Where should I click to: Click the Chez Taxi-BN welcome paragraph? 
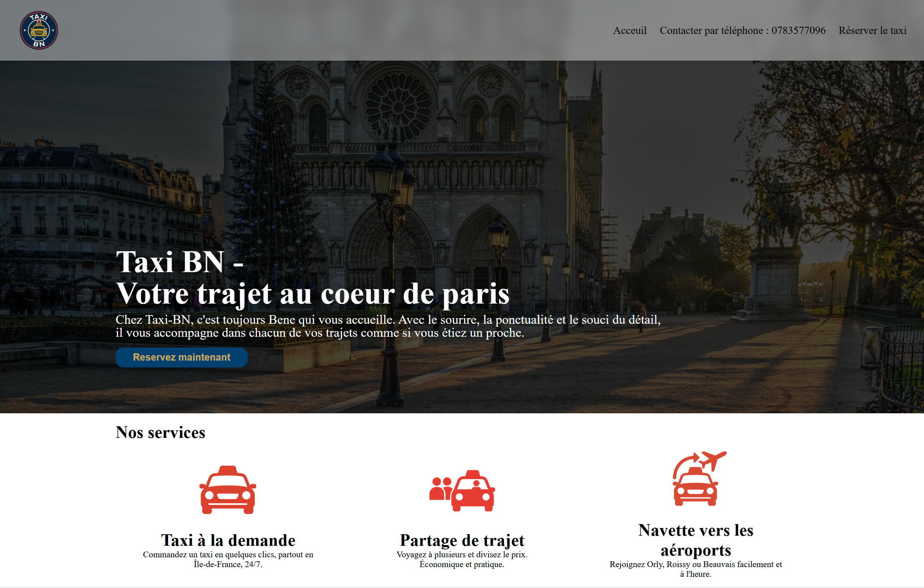point(387,326)
